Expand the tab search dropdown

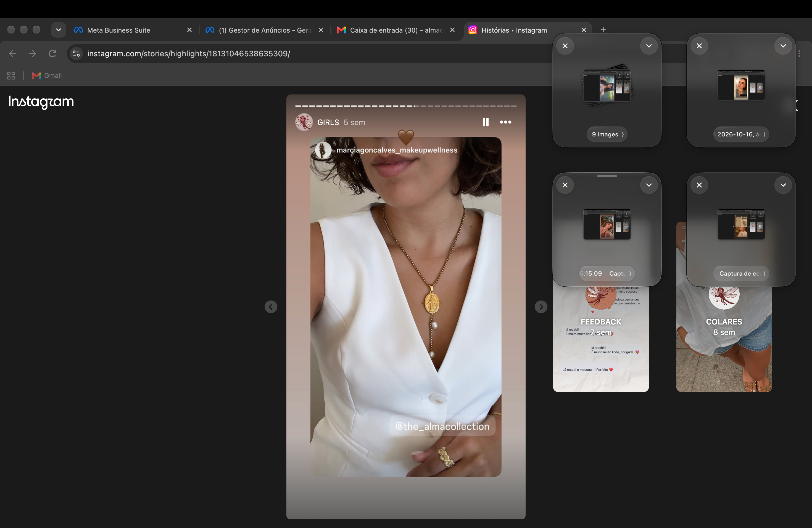[x=58, y=30]
